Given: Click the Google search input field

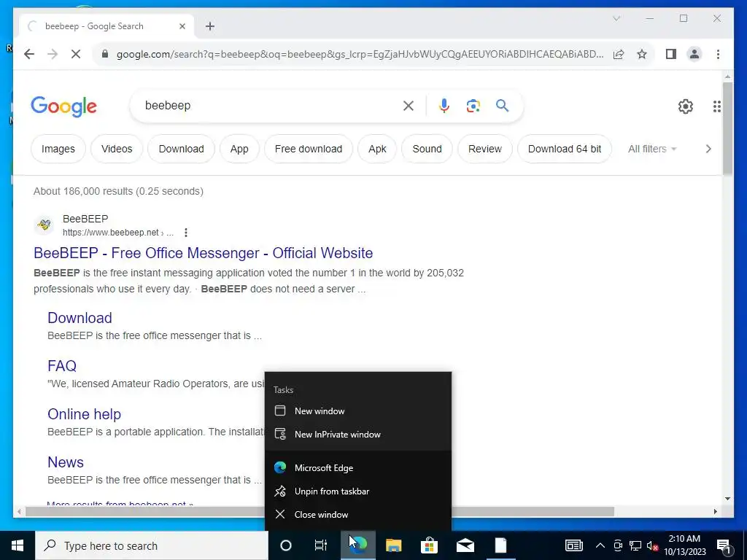Looking at the screenshot, I should coord(269,106).
